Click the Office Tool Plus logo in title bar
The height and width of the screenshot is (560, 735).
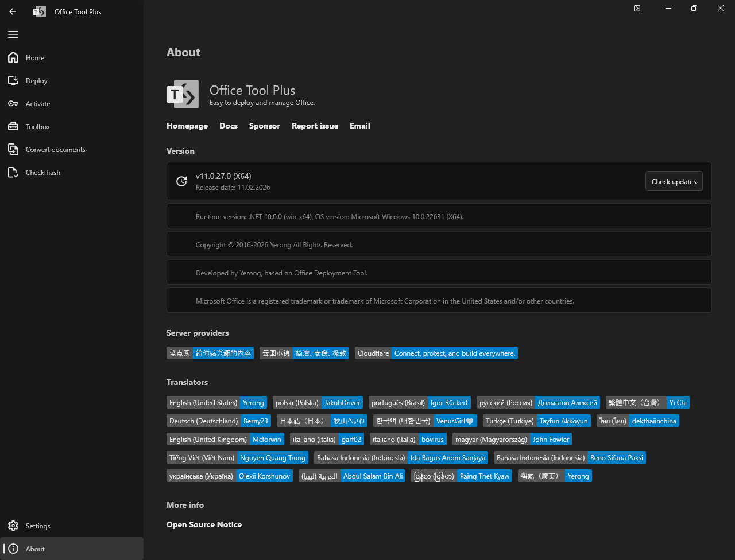[39, 11]
